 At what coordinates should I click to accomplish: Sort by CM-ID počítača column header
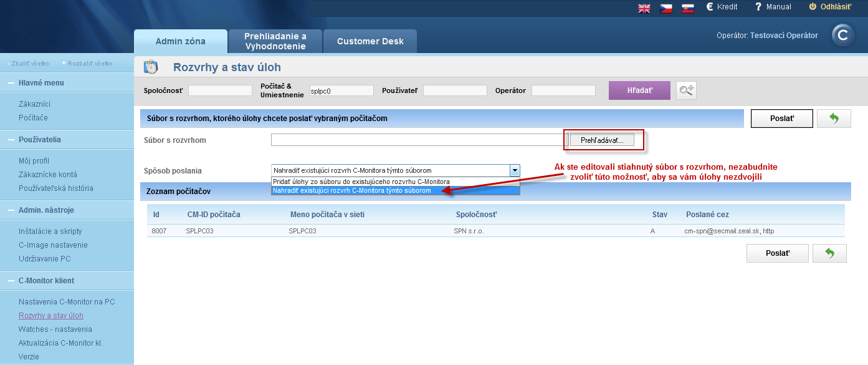pyautogui.click(x=214, y=215)
